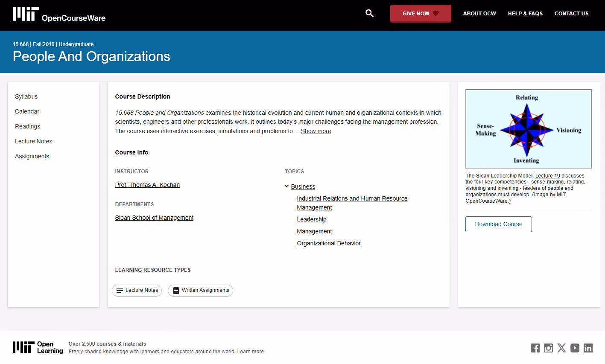Open the About OCW menu item
The height and width of the screenshot is (364, 605).
479,14
